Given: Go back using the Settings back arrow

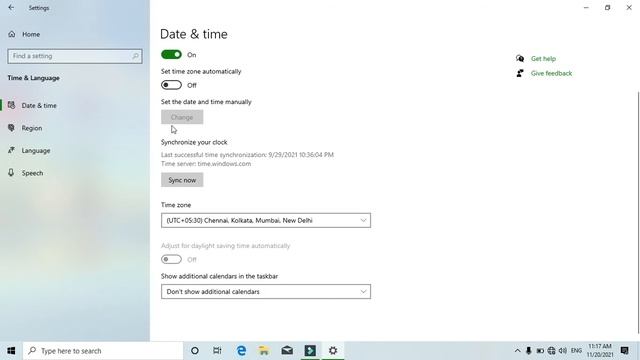Looking at the screenshot, I should (x=11, y=8).
